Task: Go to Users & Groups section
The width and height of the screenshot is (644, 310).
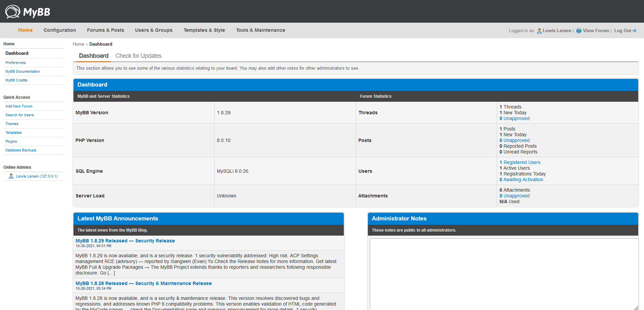Action: (x=154, y=30)
